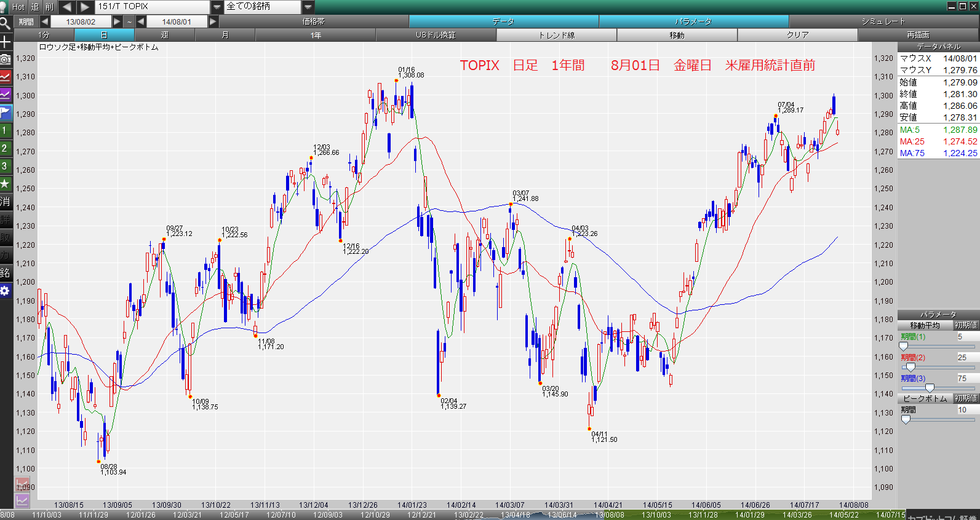
Task: Step start date 13/08/02 forward
Action: tap(117, 22)
